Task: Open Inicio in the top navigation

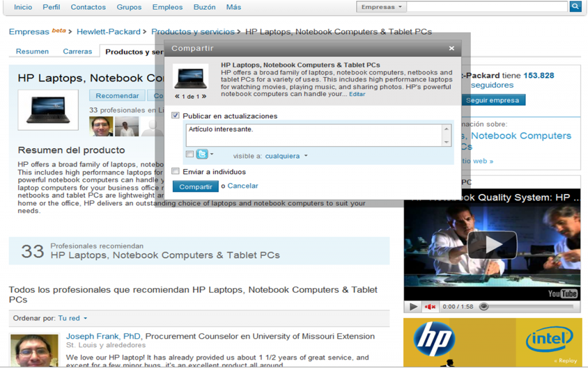Action: pos(23,7)
